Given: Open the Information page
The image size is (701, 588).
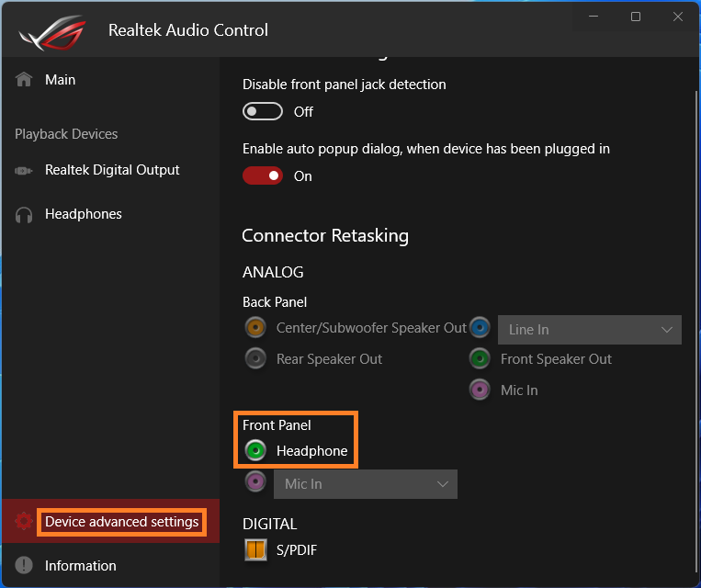Looking at the screenshot, I should 110,566.
